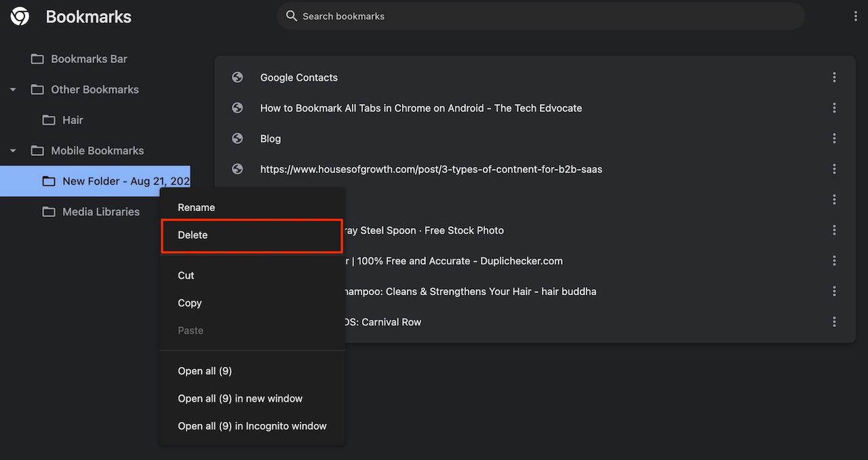Viewport: 868px width, 460px height.
Task: Select the Hair folder in the sidebar
Action: click(72, 119)
